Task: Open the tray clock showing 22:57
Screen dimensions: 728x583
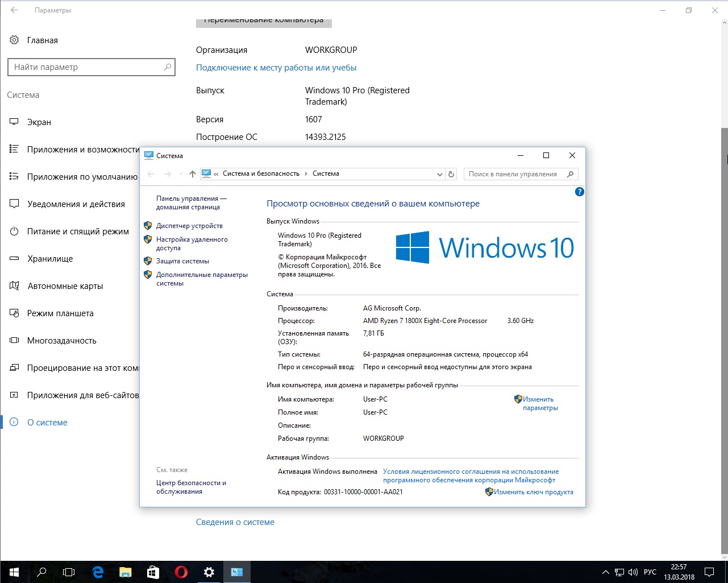Action: [679, 572]
